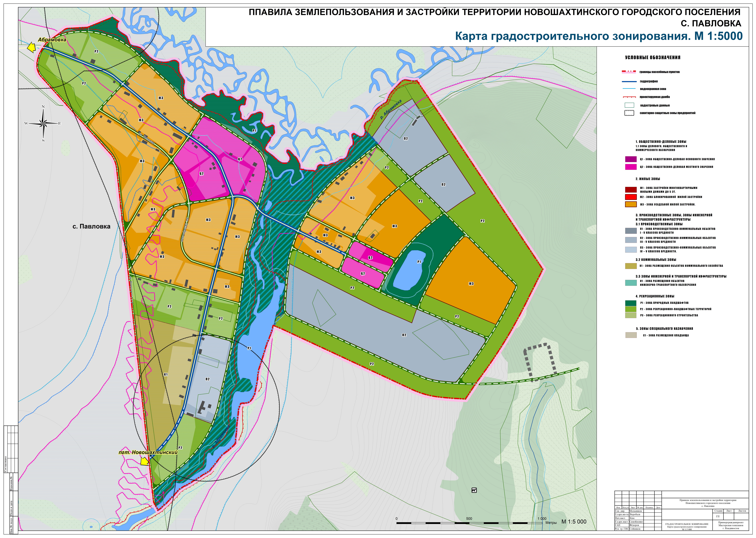Select the Р1 dark green legend swatch
The width and height of the screenshot is (756, 538).
631,303
